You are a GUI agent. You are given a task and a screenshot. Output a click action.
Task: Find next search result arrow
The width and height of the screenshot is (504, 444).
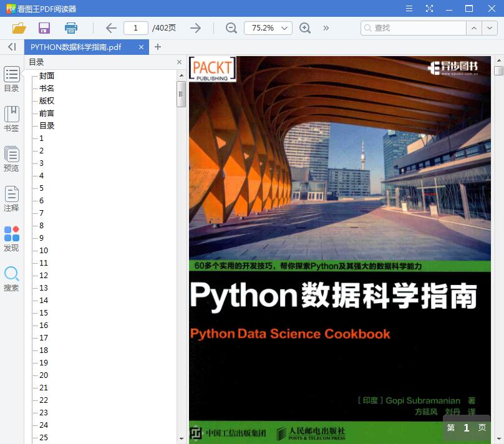489,28
